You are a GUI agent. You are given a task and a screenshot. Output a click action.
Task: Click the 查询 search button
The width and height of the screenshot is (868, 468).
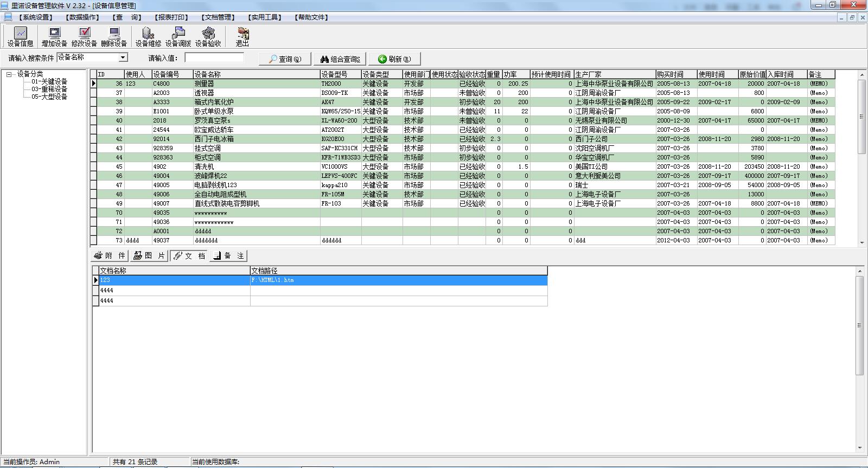tap(285, 59)
